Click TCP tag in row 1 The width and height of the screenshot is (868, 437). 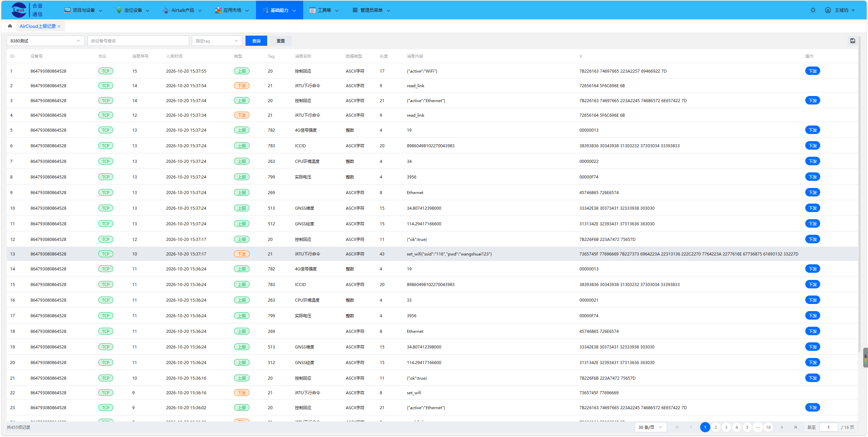pos(106,71)
